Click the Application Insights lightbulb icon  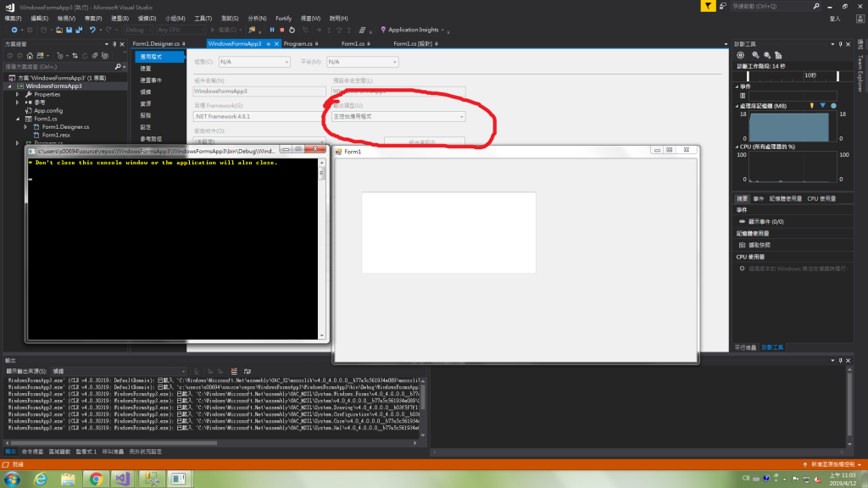tap(383, 30)
